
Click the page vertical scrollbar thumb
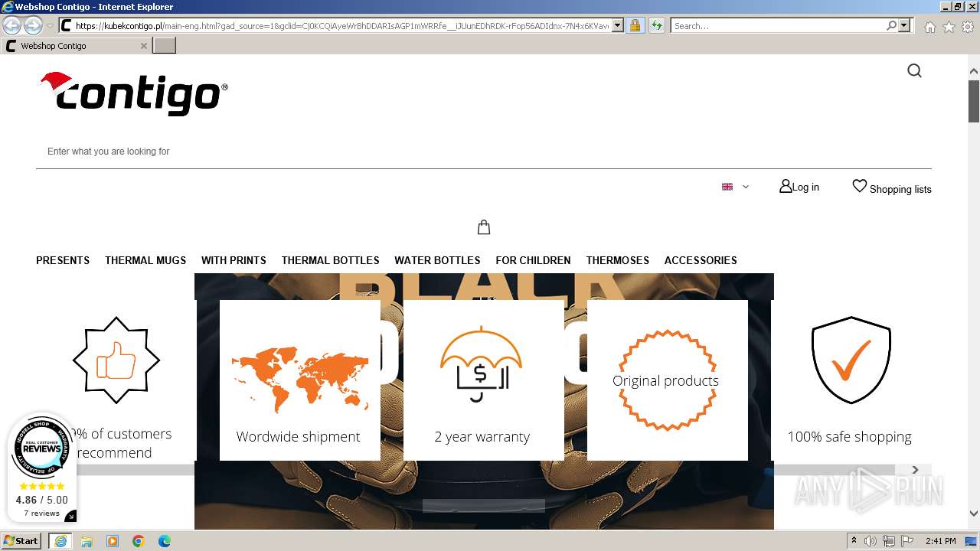(x=974, y=100)
